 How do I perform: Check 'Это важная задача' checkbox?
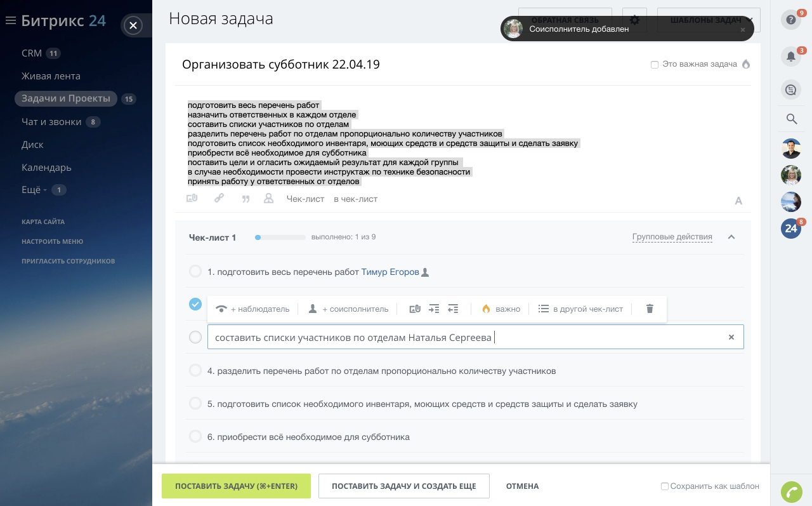coord(655,65)
